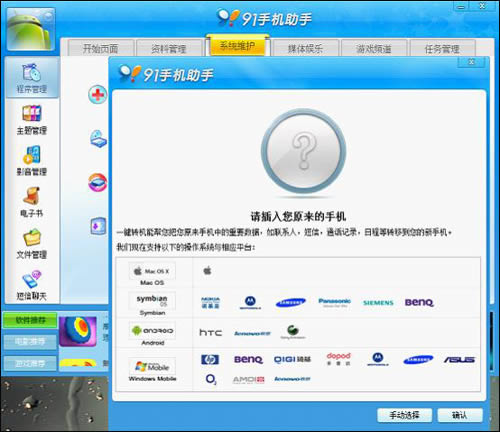Select the HTC brand logo

pyautogui.click(x=211, y=332)
